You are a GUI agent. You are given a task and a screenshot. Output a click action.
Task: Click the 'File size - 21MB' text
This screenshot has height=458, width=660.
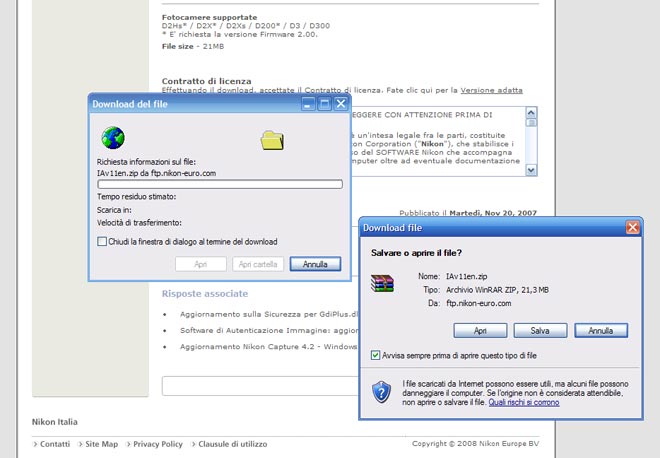point(193,46)
